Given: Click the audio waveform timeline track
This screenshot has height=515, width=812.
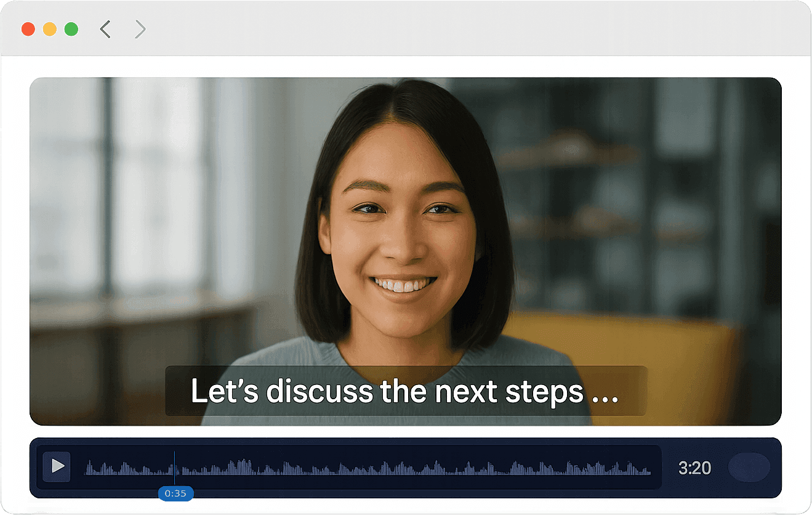Looking at the screenshot, I should click(368, 468).
